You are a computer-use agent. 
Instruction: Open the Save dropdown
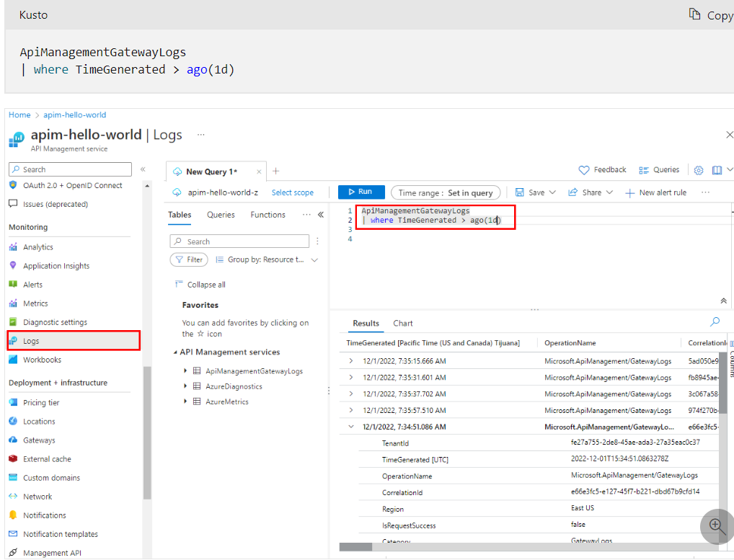pyautogui.click(x=536, y=192)
